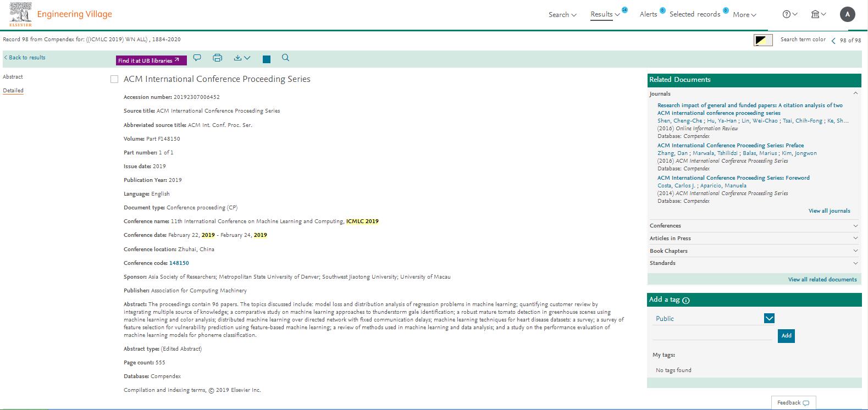The width and height of the screenshot is (868, 410).
Task: Collapse the Journals related documents section
Action: 855,94
